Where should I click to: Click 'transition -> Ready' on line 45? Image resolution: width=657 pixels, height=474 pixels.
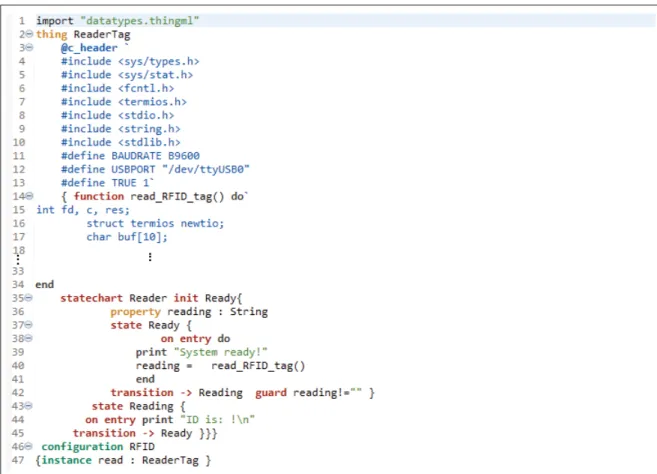pos(132,433)
